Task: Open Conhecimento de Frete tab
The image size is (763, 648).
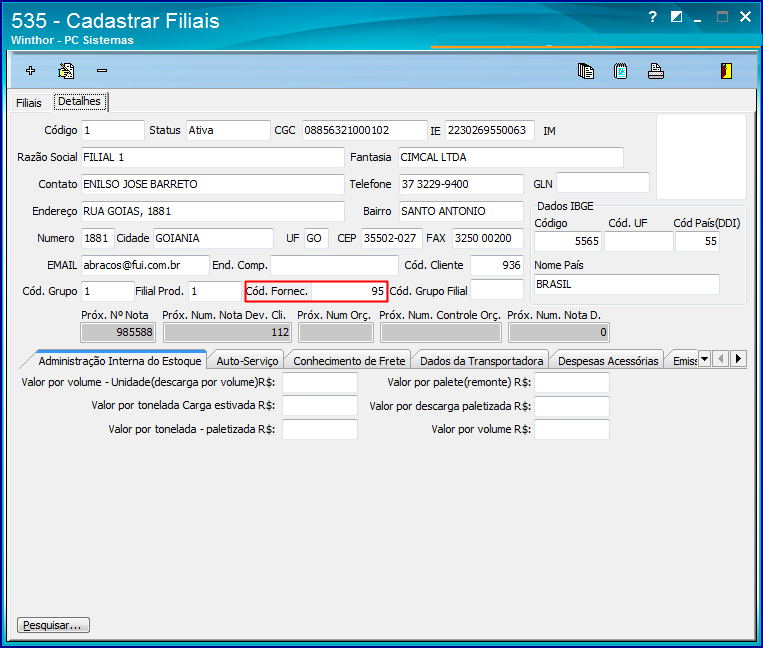Action: tap(349, 361)
